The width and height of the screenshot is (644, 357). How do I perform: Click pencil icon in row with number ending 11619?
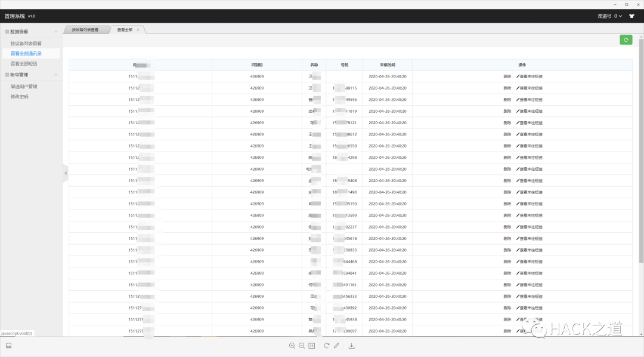[518, 111]
